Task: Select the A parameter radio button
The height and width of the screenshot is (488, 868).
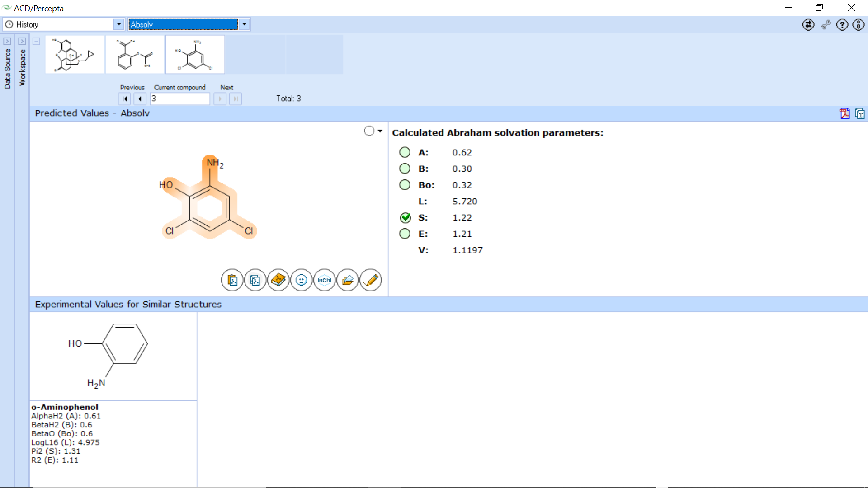Action: pos(405,152)
